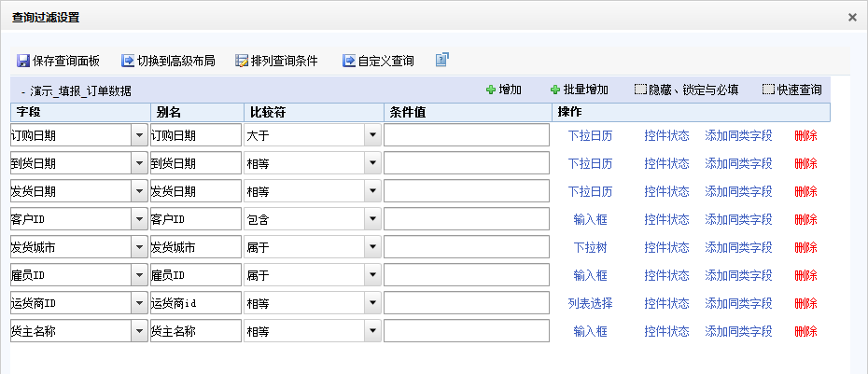Enable the 快速查询 checkbox
868x374 pixels.
[768, 90]
